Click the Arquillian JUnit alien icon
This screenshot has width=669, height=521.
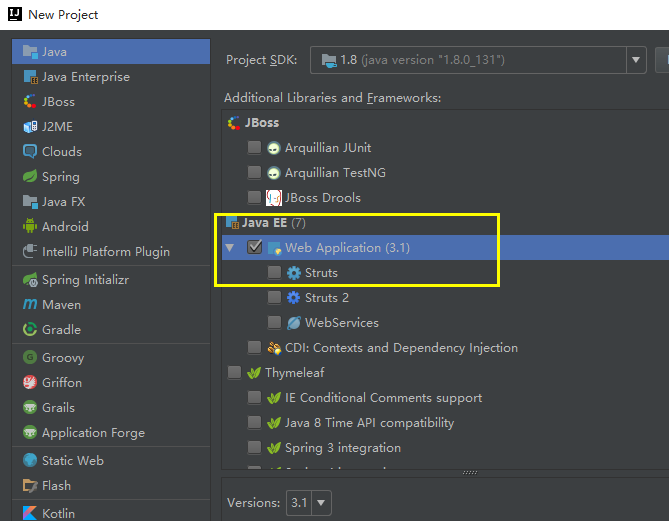(x=273, y=148)
